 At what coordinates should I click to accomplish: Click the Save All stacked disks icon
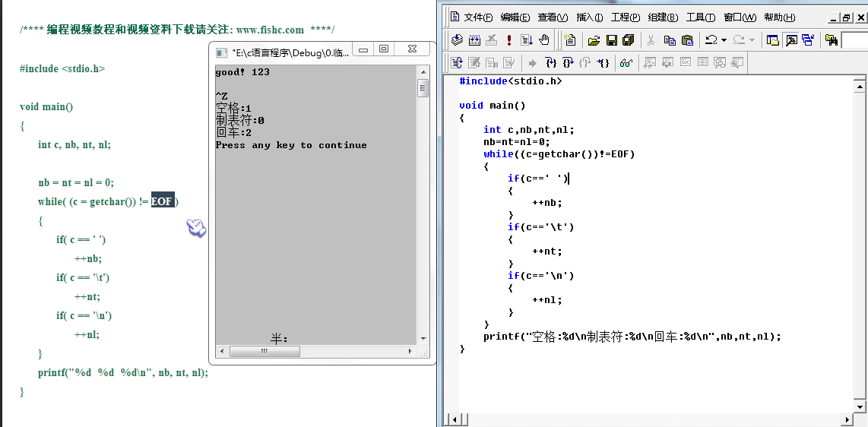[x=629, y=40]
